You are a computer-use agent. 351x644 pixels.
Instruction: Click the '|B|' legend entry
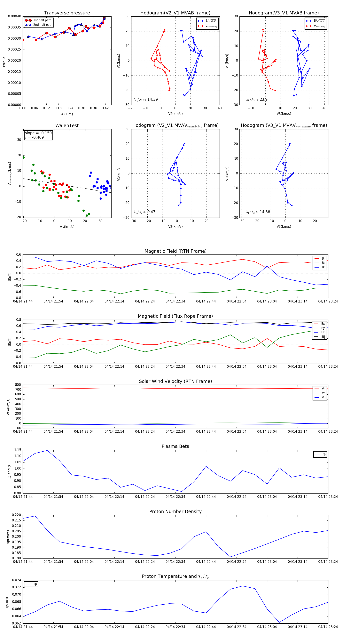click(x=320, y=337)
